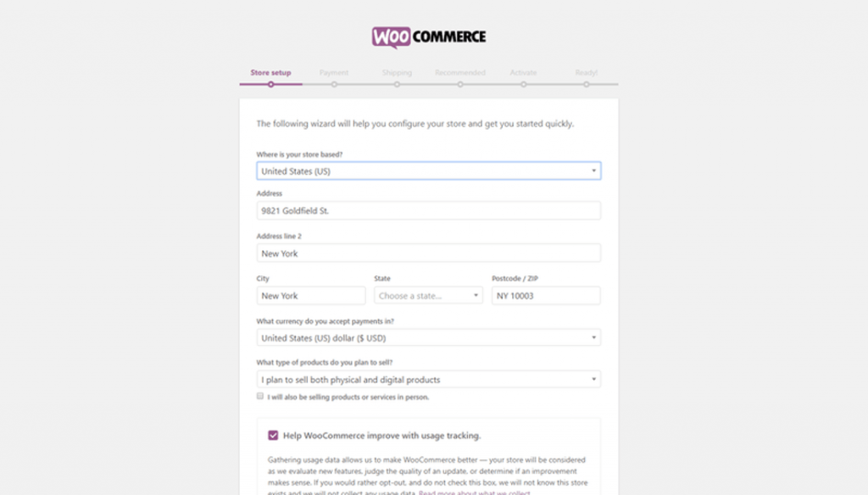The image size is (868, 495).
Task: Click the currency dropdown arrow icon
Action: click(593, 337)
